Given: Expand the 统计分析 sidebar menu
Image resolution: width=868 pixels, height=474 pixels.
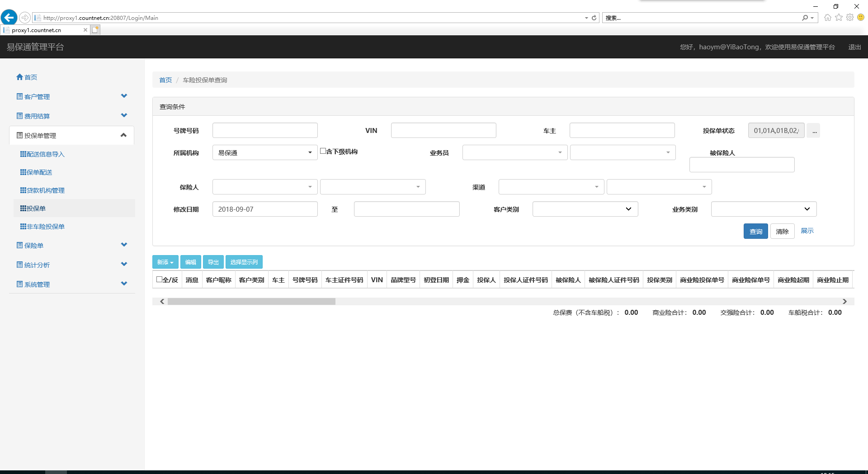Looking at the screenshot, I should (x=72, y=265).
